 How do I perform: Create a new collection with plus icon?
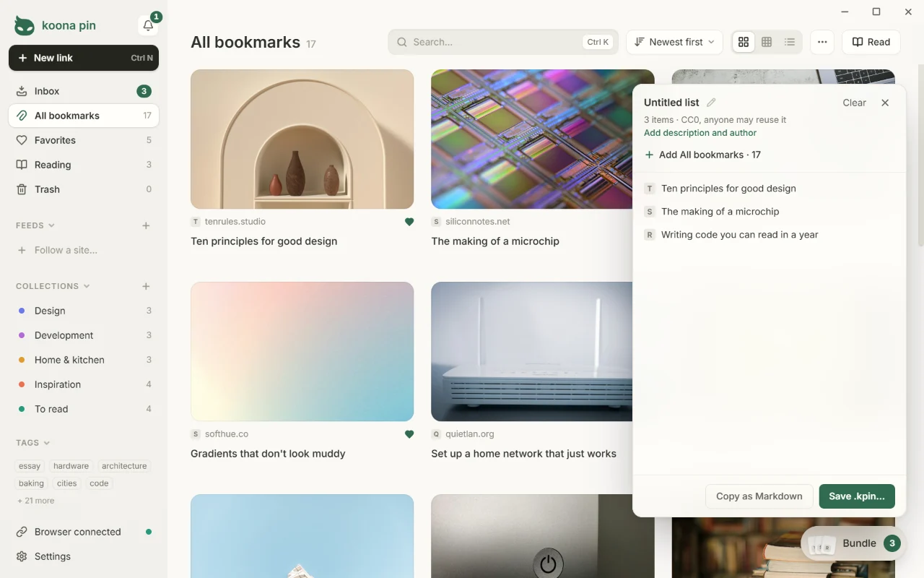(x=146, y=286)
